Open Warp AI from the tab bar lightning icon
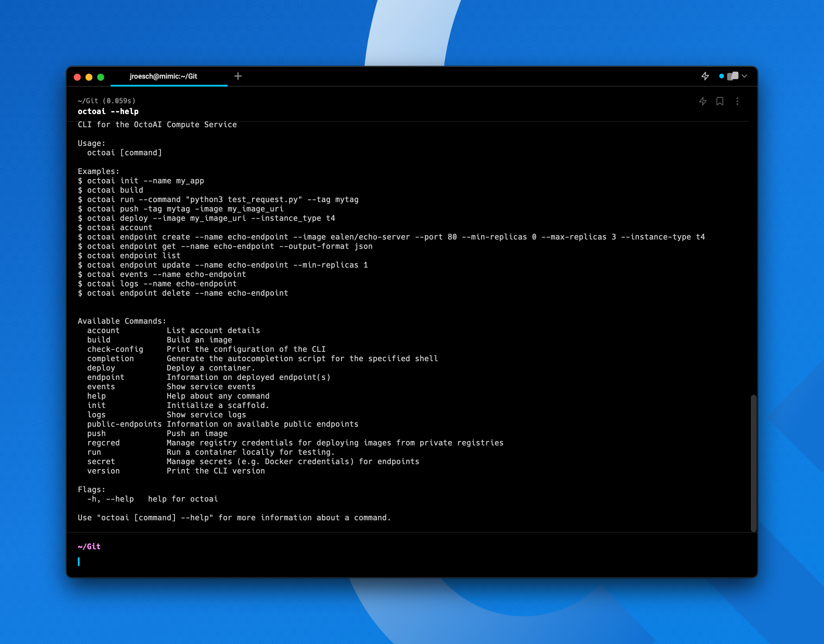Image resolution: width=824 pixels, height=644 pixels. [x=705, y=76]
